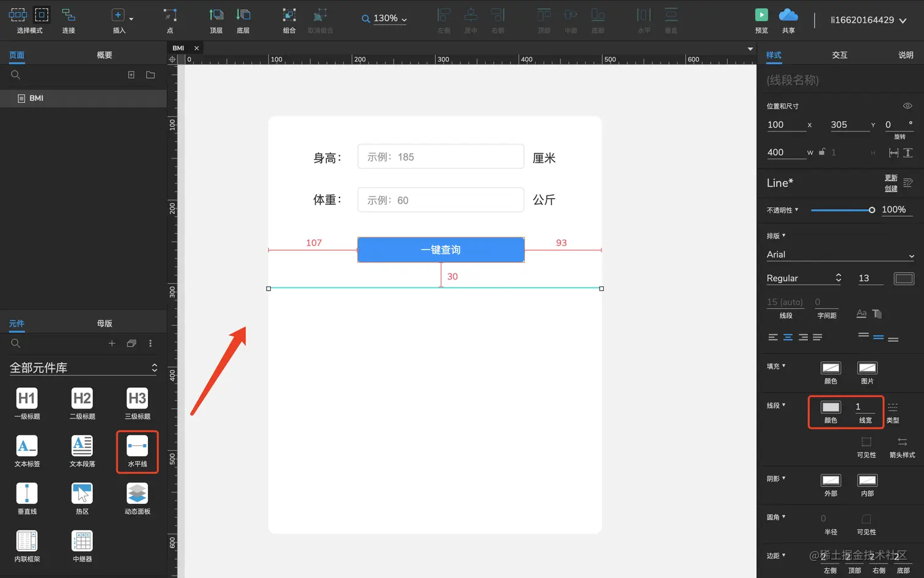
Task: Select the contained selection mode icon
Action: tap(42, 15)
